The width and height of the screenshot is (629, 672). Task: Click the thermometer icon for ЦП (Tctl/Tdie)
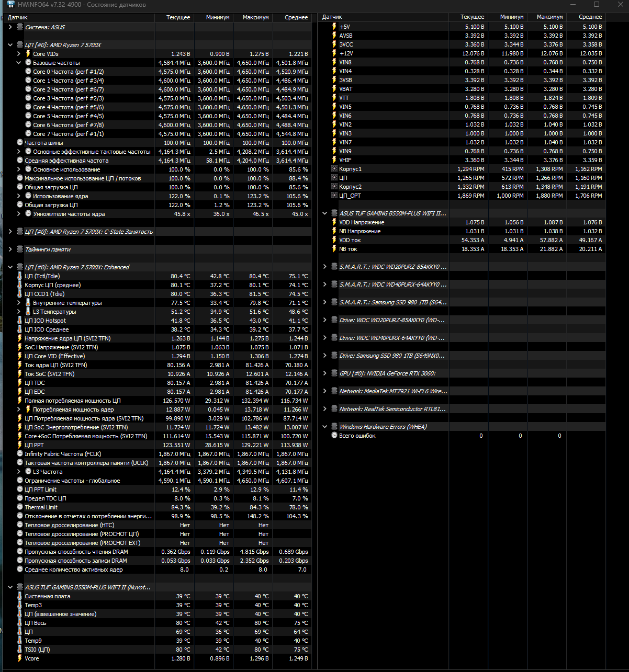(x=20, y=276)
